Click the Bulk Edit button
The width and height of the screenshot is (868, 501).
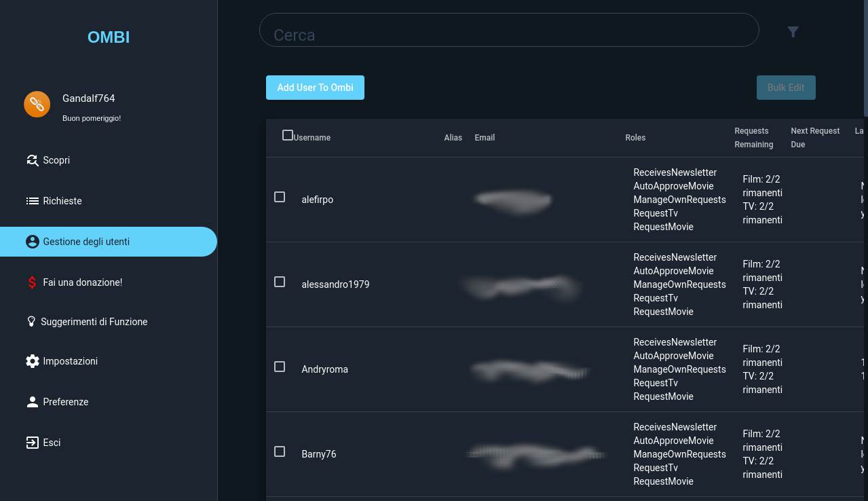point(786,88)
